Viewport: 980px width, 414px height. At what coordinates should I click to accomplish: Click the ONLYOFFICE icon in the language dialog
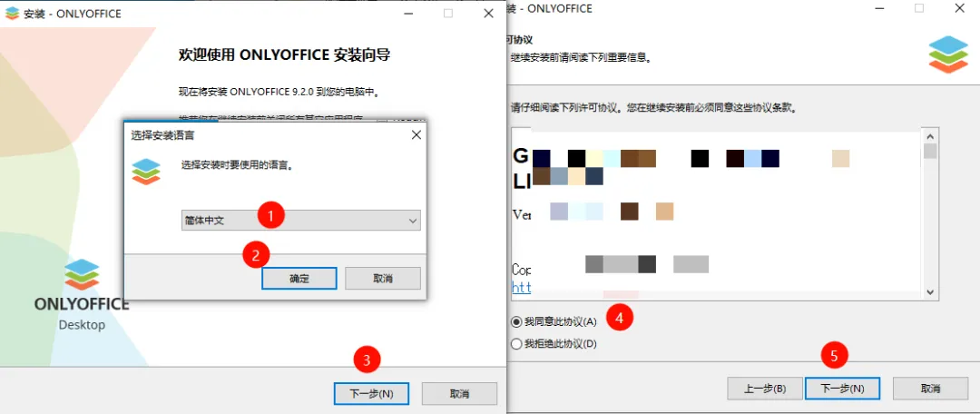click(x=146, y=172)
